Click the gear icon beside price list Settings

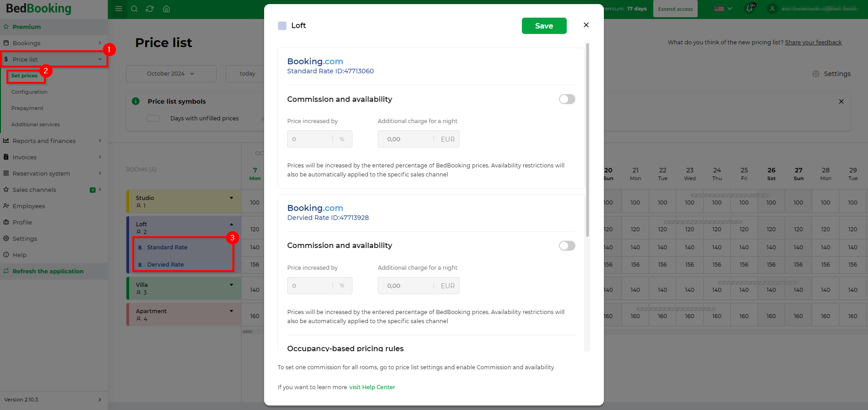(x=816, y=74)
